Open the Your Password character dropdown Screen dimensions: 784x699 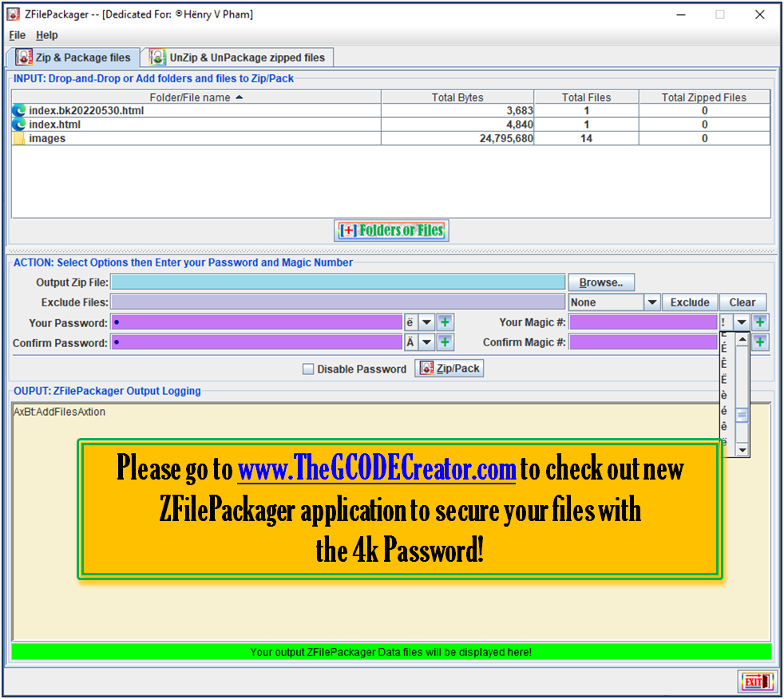427,322
